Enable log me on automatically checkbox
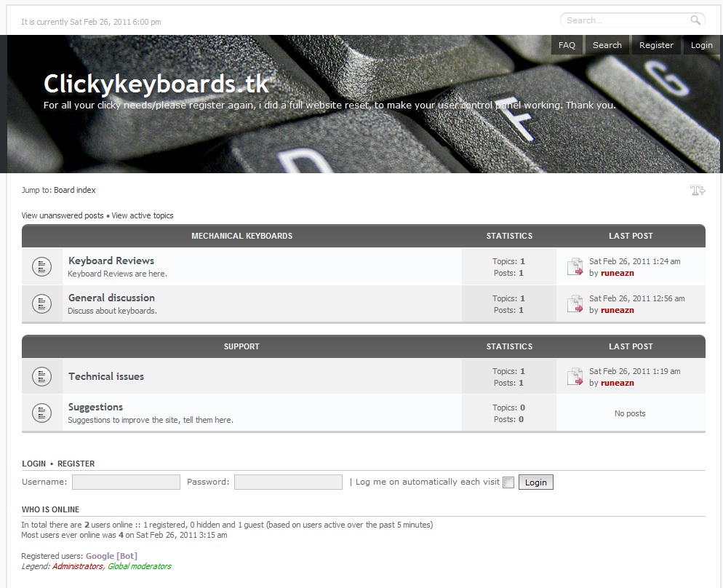723x588 pixels. [x=508, y=482]
